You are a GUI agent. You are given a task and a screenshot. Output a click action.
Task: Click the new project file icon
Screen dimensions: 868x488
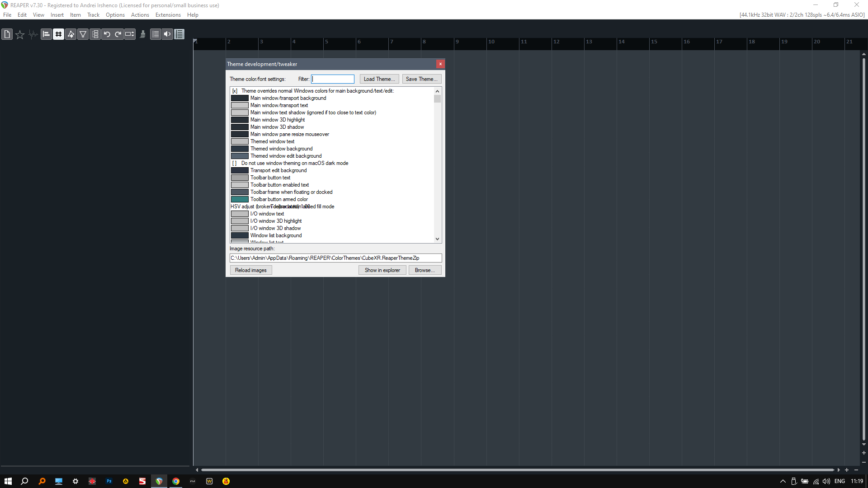[x=7, y=34]
